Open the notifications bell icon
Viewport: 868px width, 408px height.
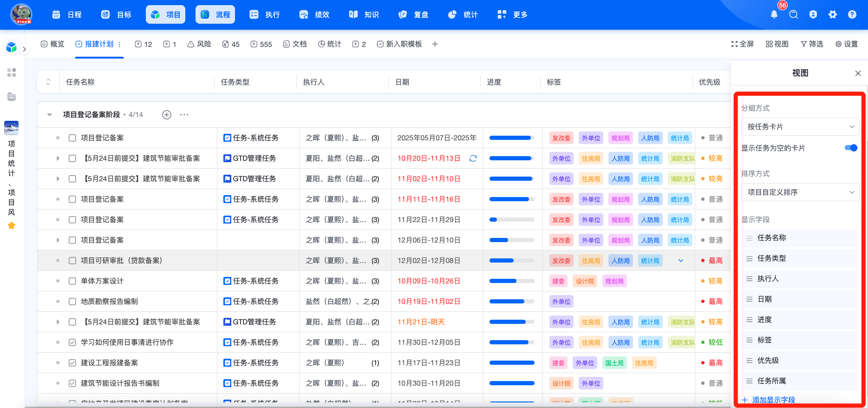pos(774,14)
